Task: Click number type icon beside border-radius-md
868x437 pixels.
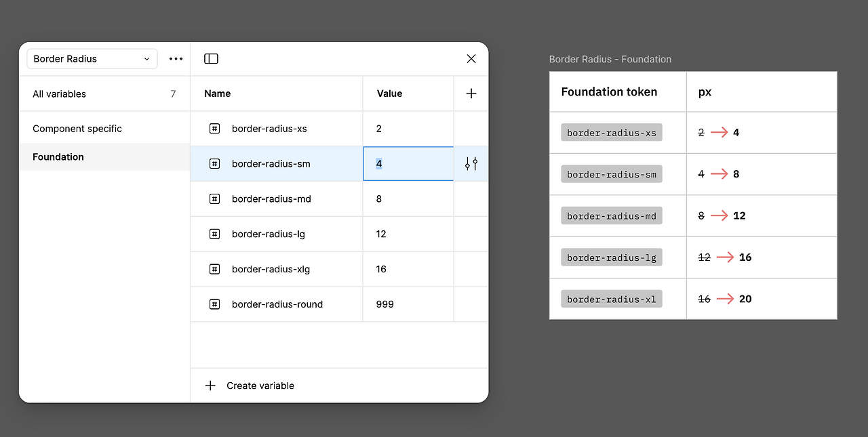Action: (214, 199)
